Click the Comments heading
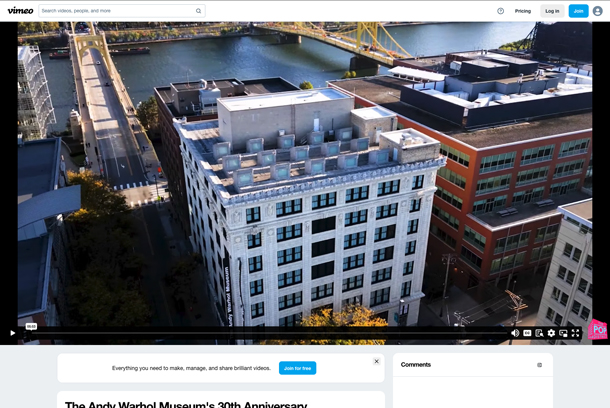Image resolution: width=610 pixels, height=408 pixels. [x=415, y=364]
